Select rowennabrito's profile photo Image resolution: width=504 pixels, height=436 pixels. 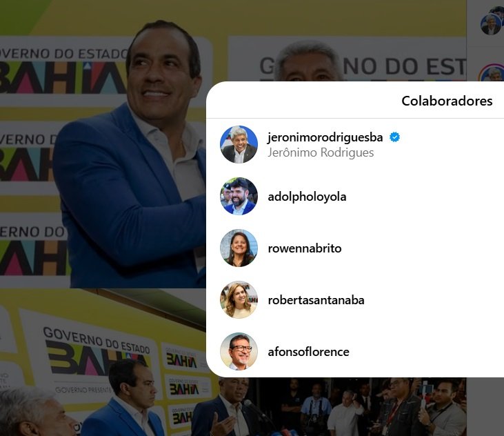(239, 248)
